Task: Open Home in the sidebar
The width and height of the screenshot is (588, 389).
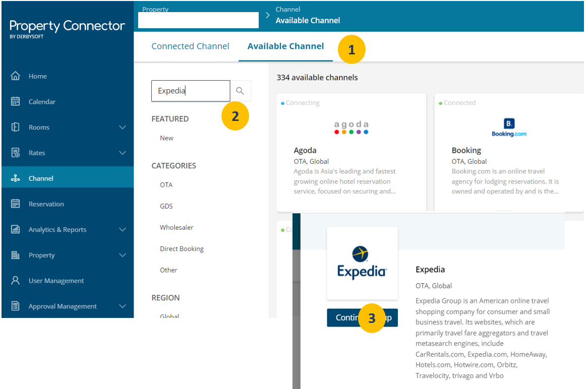Action: coord(68,76)
